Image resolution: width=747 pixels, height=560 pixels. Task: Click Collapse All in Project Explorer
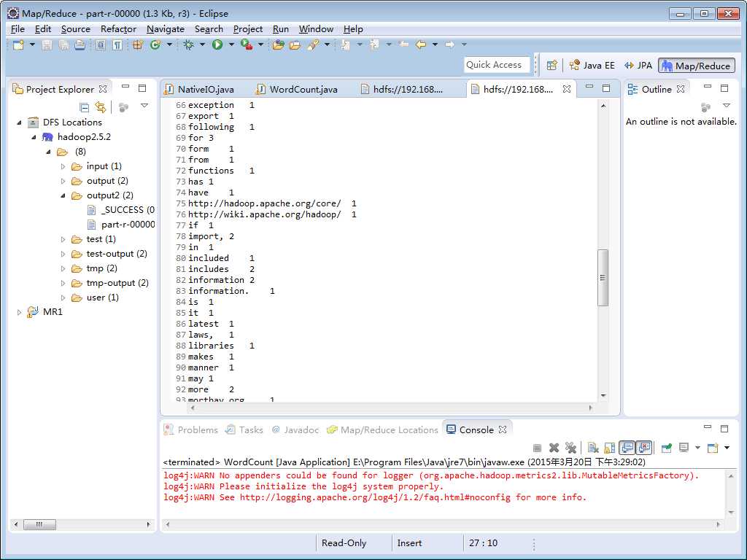85,107
